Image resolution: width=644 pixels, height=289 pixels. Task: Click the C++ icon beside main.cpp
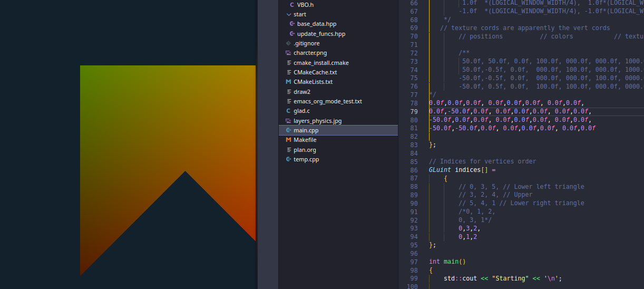[x=288, y=130]
